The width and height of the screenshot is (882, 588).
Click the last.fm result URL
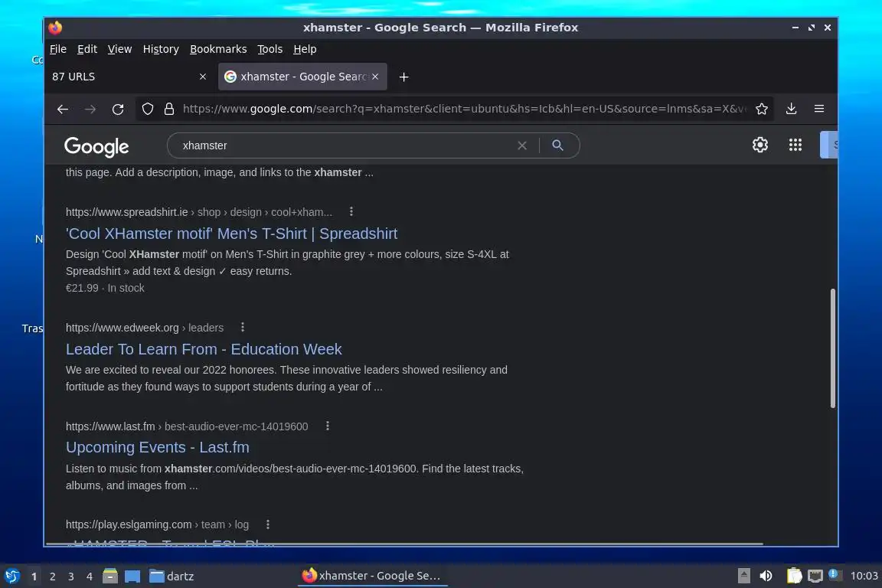[187, 426]
